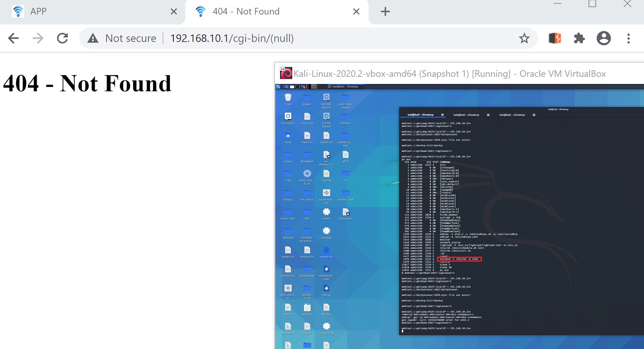Select the remexe gear icon
644x349 pixels.
tap(326, 214)
